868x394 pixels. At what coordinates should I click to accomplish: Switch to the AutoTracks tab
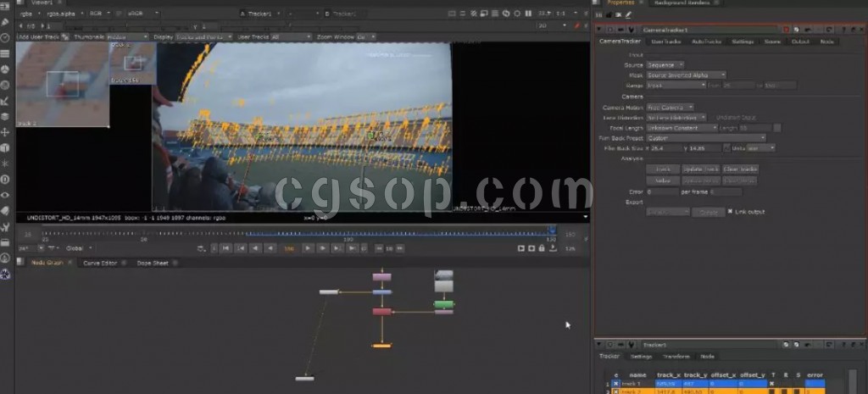(x=706, y=42)
